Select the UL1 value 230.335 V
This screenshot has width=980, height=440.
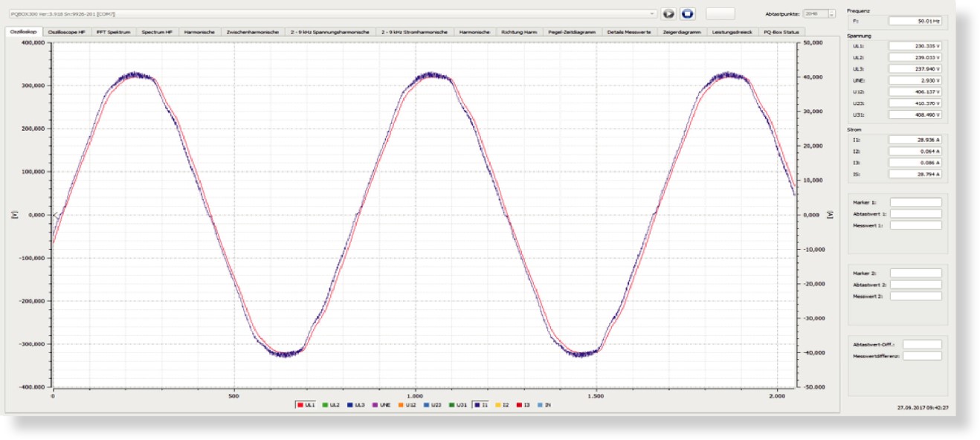point(915,45)
